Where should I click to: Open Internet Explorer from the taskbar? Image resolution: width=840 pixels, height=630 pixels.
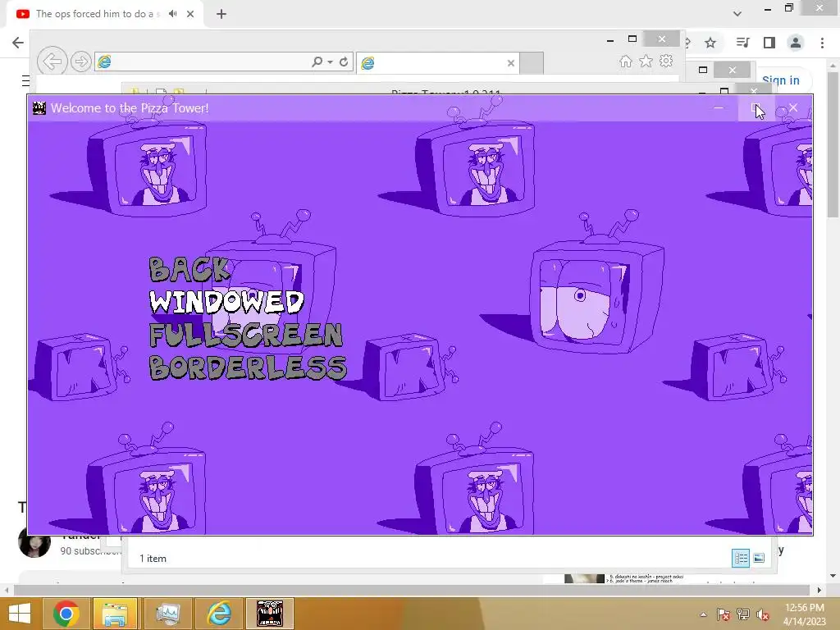219,614
